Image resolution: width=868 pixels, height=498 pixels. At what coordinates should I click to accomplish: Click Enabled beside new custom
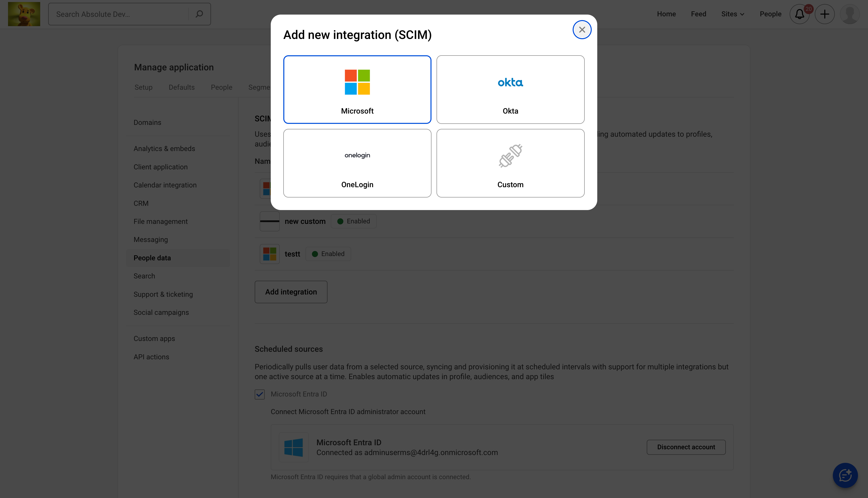coord(353,221)
